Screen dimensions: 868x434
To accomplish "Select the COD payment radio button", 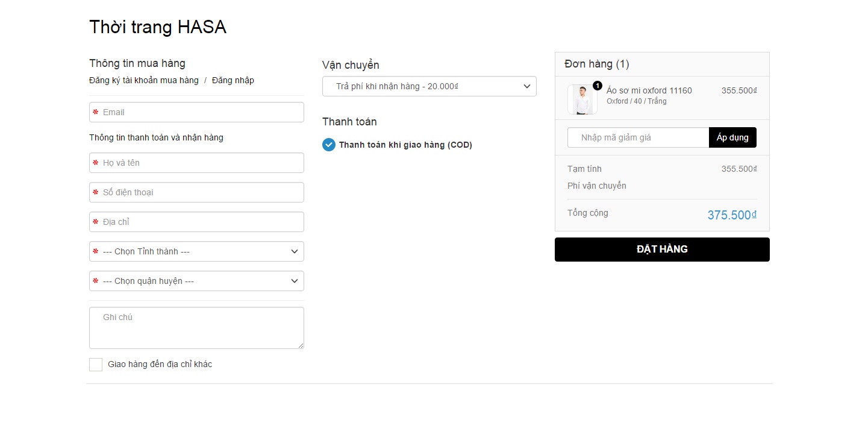I will [329, 145].
